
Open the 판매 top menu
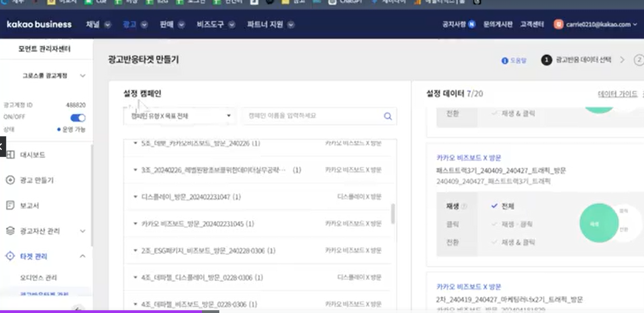click(x=172, y=24)
